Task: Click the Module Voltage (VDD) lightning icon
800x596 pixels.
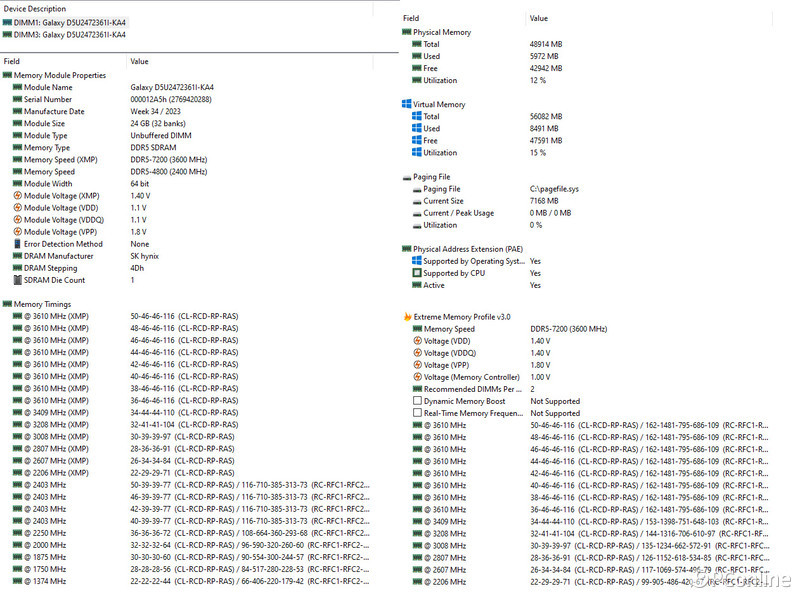Action: (x=17, y=208)
